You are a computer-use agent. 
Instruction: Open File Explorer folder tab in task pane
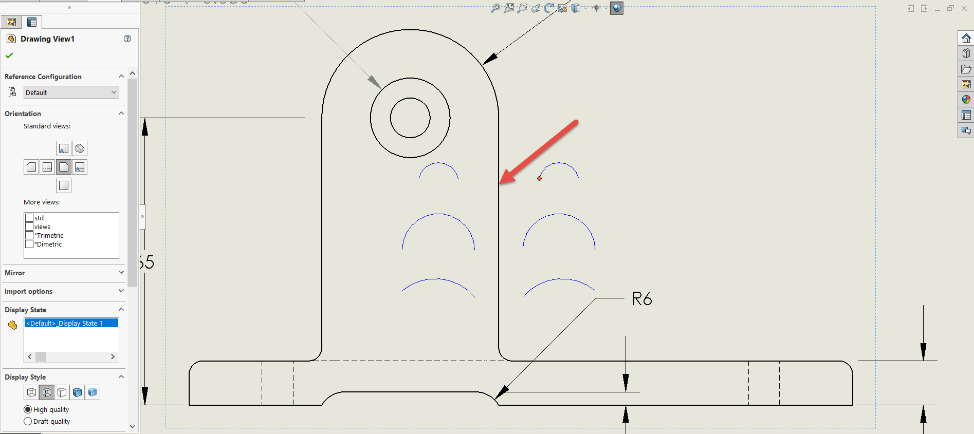coord(965,69)
